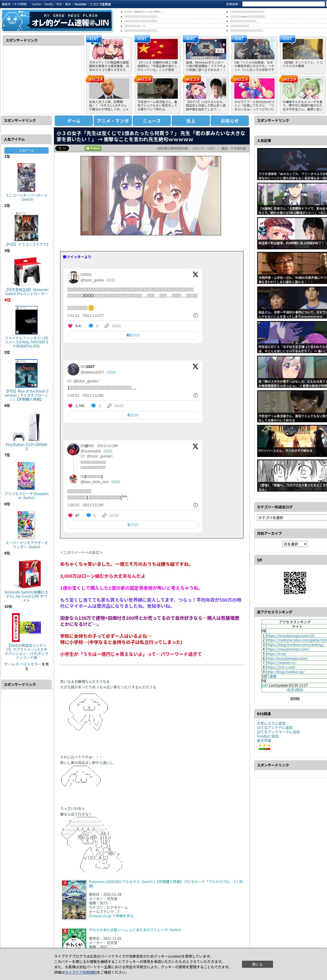
Task: Focus the 記事検索 search field
Action: tap(283, 4)
